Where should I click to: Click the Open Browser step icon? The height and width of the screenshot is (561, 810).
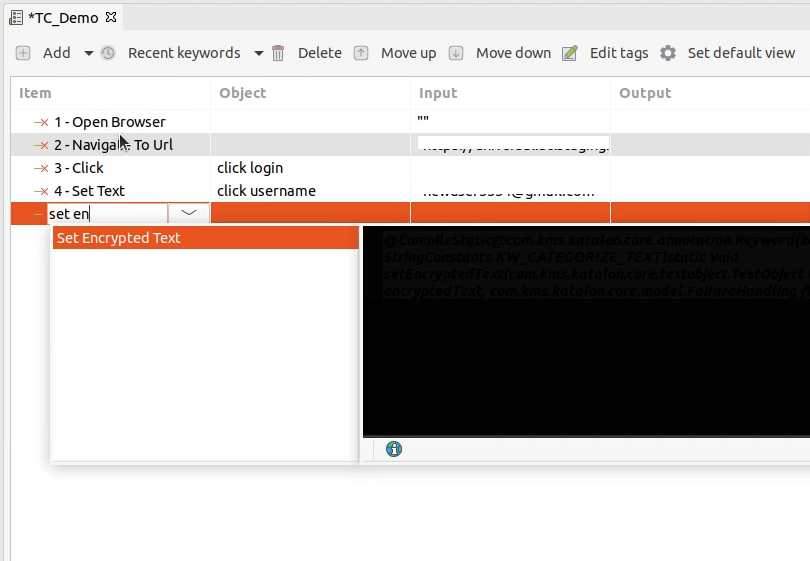click(41, 122)
